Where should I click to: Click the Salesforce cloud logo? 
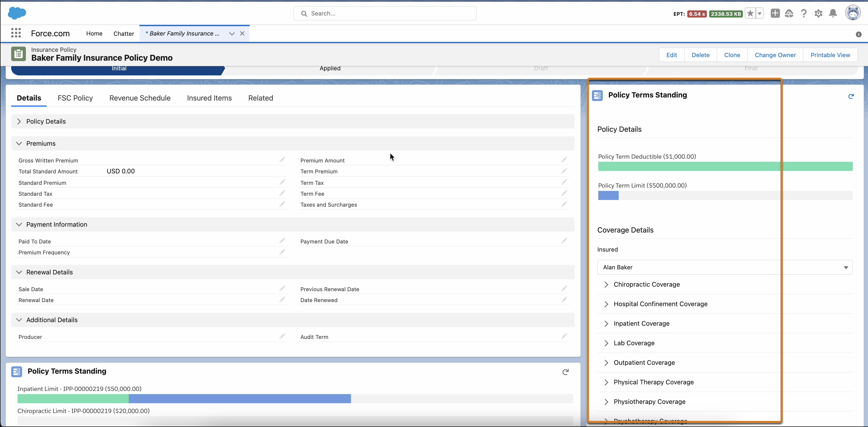click(17, 13)
